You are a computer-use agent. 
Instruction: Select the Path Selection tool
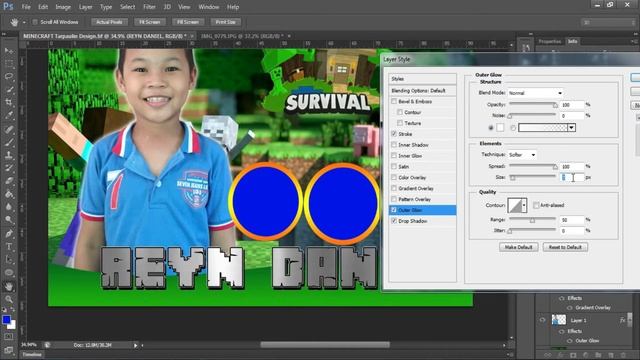point(9,260)
